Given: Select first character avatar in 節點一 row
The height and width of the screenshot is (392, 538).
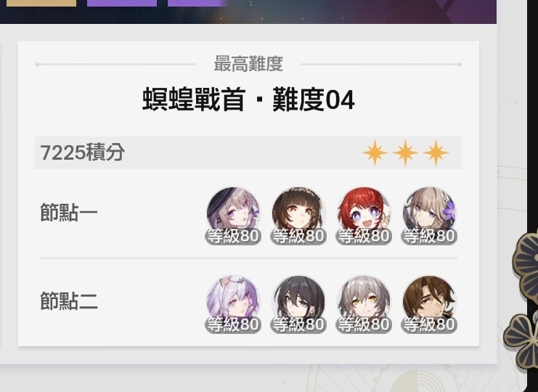Looking at the screenshot, I should pos(233,213).
